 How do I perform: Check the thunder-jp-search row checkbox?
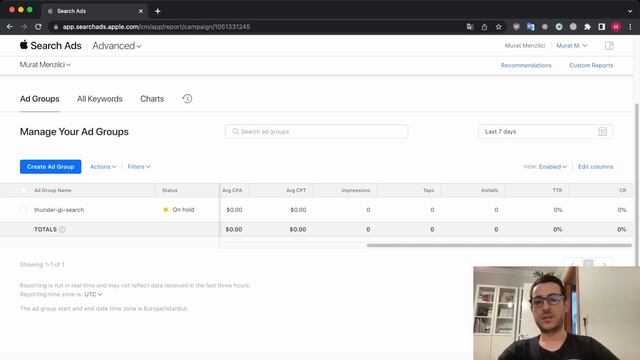[x=23, y=210]
